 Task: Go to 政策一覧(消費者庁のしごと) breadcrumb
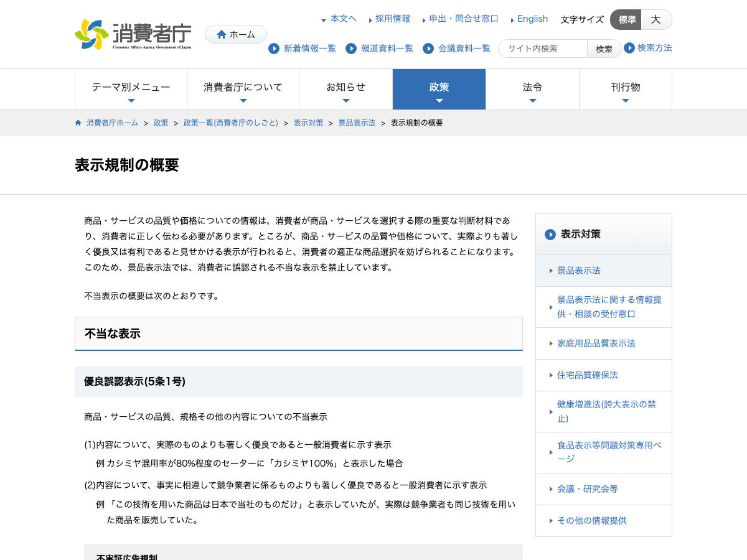(231, 123)
